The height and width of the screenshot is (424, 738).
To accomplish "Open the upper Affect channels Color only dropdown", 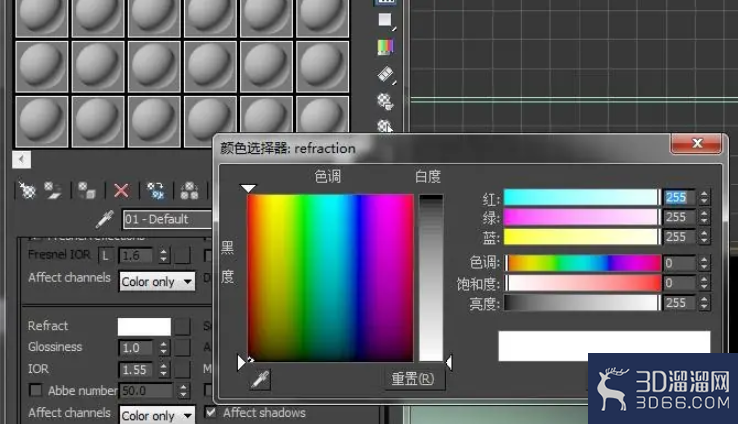I will (x=157, y=281).
